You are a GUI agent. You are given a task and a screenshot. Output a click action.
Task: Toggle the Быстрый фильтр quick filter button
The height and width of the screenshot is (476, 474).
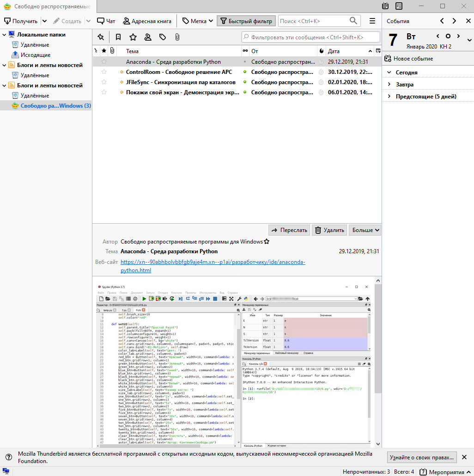(246, 21)
